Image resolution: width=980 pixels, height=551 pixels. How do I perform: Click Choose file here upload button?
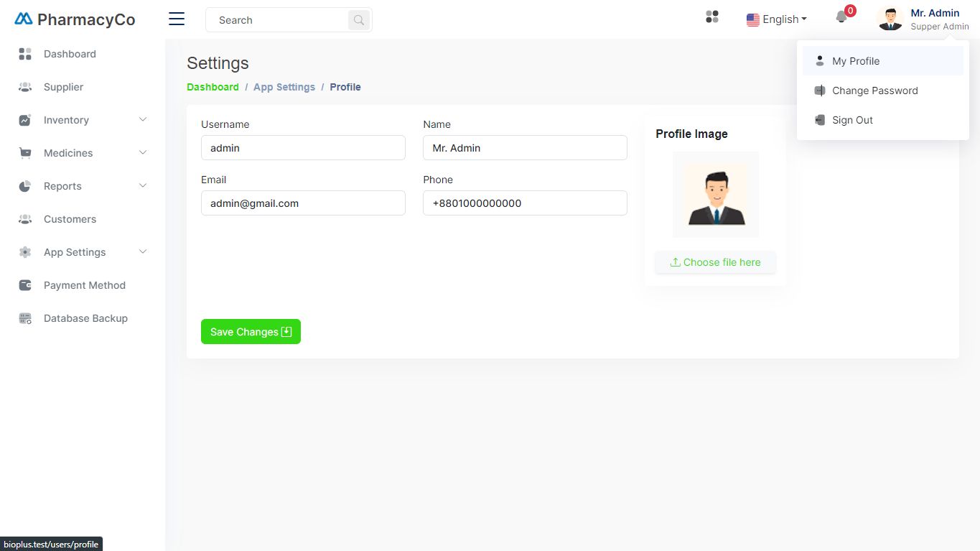715,262
